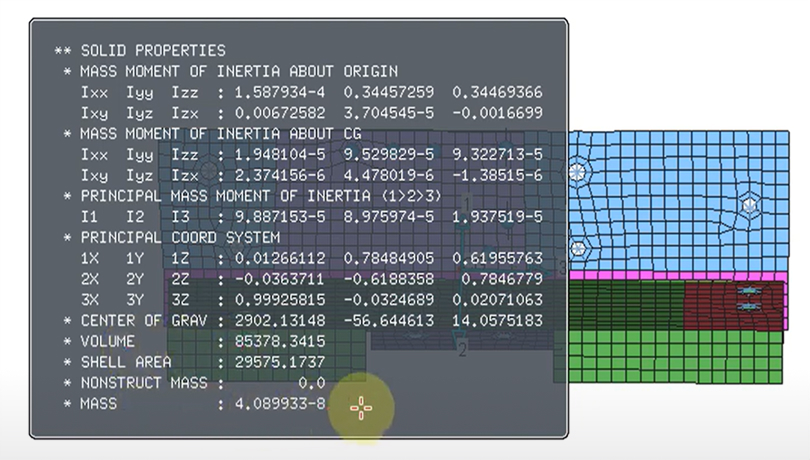The height and width of the screenshot is (460, 810).
Task: Select the upper connector element in maroon mesh
Action: tap(749, 291)
